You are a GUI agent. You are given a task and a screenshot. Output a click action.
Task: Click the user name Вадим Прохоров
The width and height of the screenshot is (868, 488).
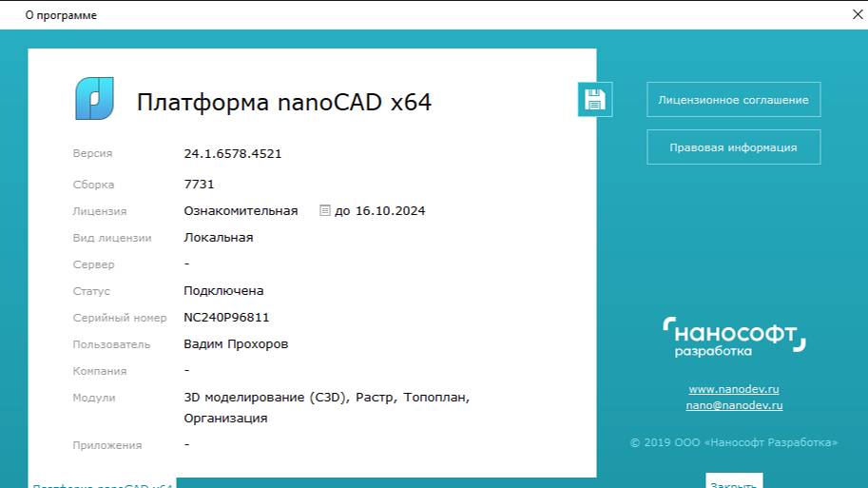tap(236, 344)
